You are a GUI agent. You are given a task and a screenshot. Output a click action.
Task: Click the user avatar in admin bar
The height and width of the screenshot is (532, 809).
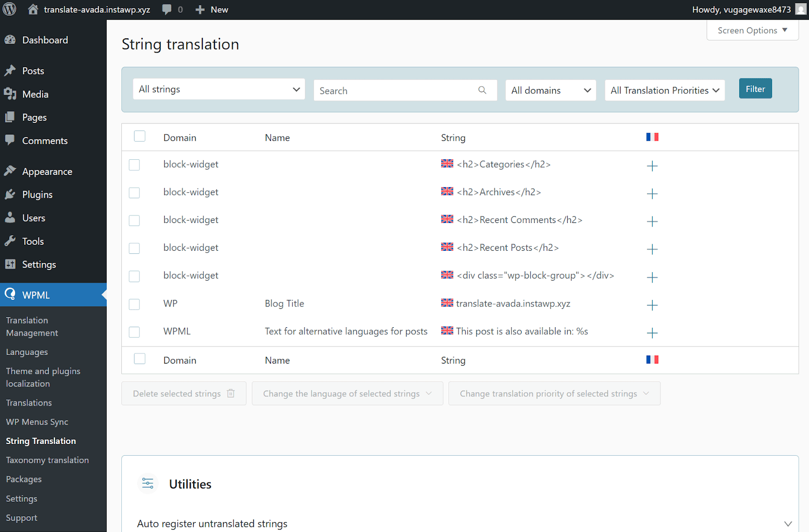click(x=800, y=9)
